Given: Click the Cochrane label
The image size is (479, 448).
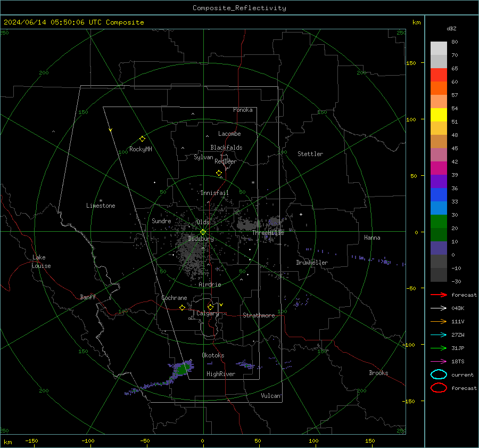Looking at the screenshot, I should 174,298.
